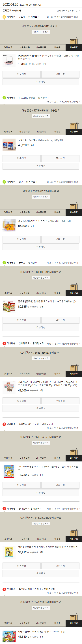Click 배송상세현황 보기 for tracking 557644646811
Image resolution: width=82 pixels, height=644 pixels.
click(x=41, y=116)
